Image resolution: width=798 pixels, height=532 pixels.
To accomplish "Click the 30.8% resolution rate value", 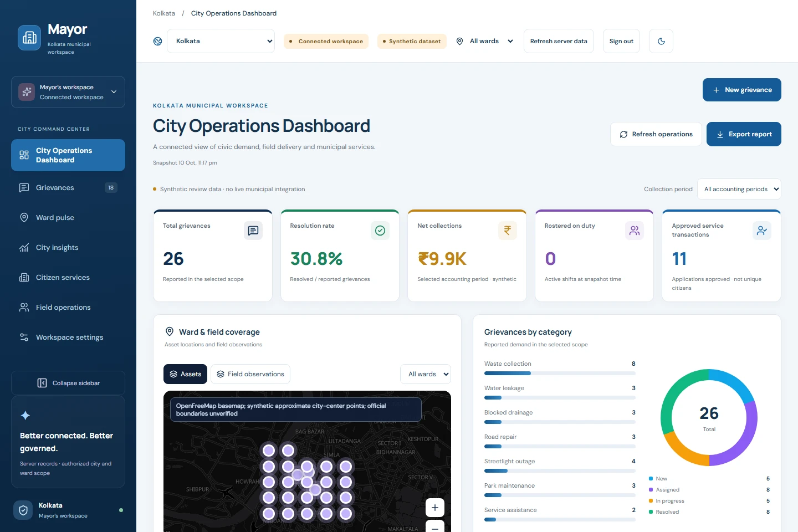I will click(316, 259).
